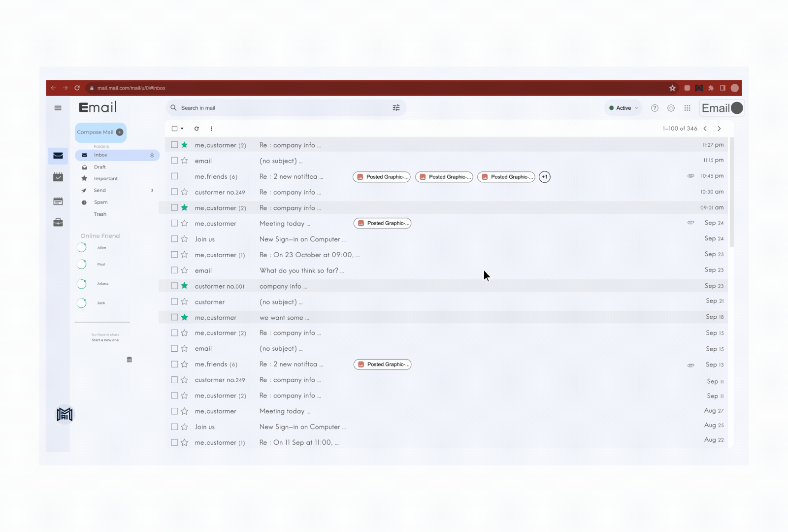Viewport: 788px width, 532px height.
Task: Open the Mail icon in the left rail
Action: 58,155
